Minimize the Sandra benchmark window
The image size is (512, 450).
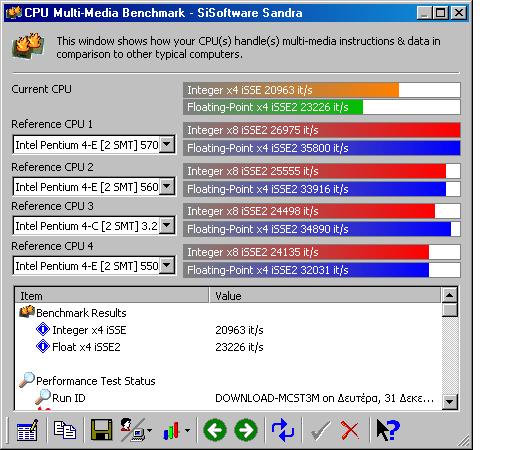coord(425,13)
